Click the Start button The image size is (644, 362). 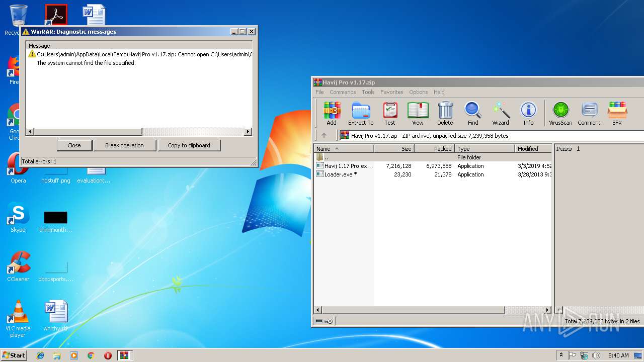pos(14,355)
